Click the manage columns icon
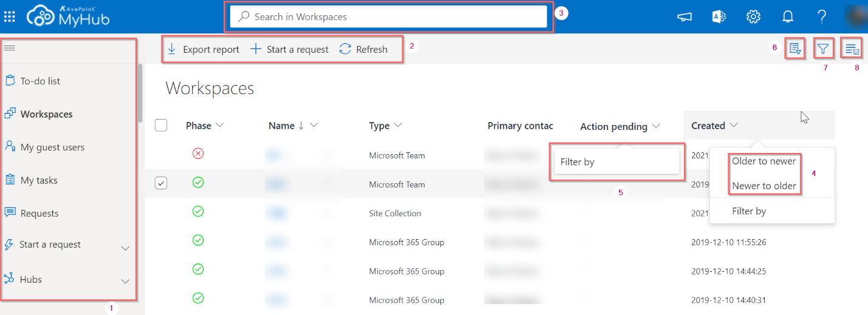 coord(852,49)
